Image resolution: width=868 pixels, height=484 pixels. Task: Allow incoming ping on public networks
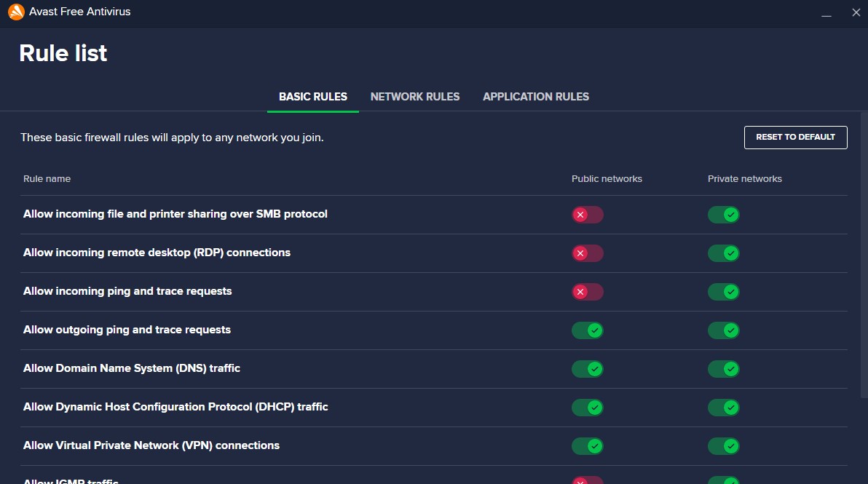click(588, 292)
